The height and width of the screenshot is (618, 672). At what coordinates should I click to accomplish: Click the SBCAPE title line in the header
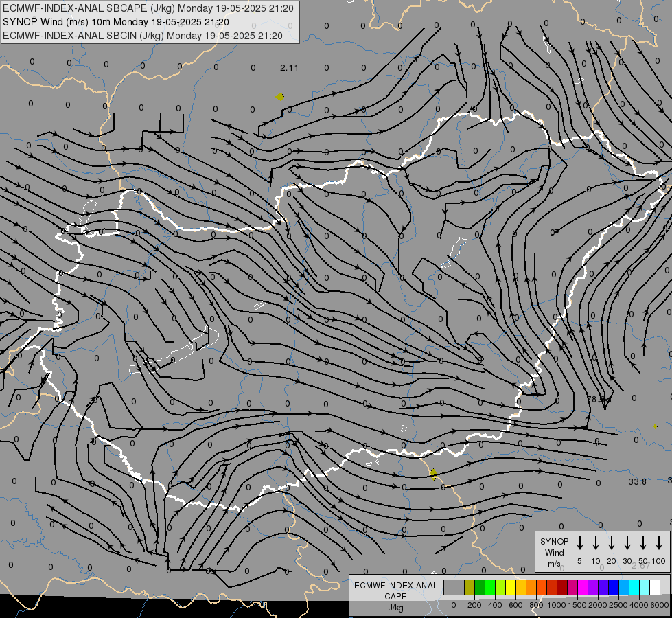[148, 8]
